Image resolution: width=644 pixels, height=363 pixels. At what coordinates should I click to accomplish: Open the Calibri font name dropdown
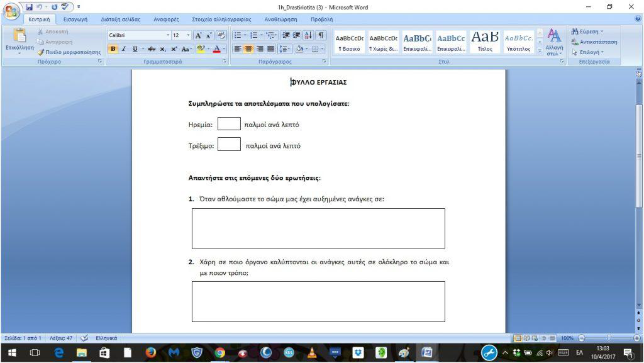click(x=168, y=35)
